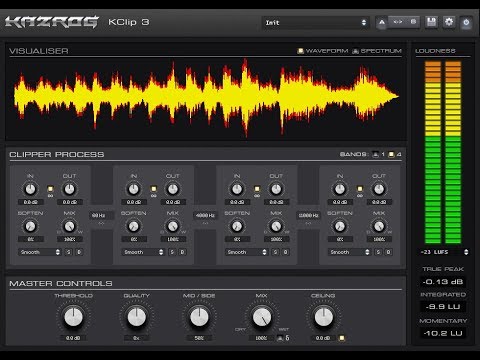The image size is (480, 360).
Task: Solo band 4 with S button
Action: (x=378, y=252)
